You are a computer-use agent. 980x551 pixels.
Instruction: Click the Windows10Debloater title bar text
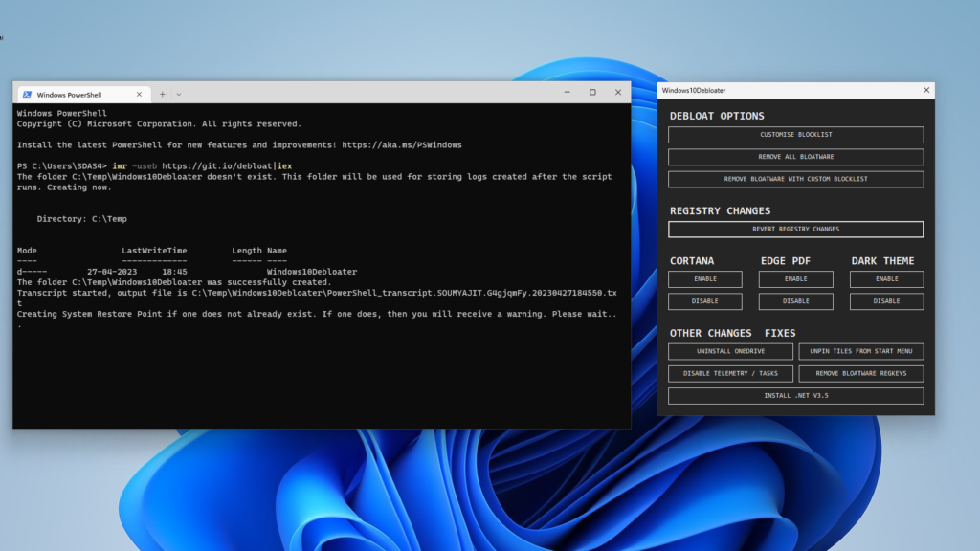pyautogui.click(x=694, y=91)
